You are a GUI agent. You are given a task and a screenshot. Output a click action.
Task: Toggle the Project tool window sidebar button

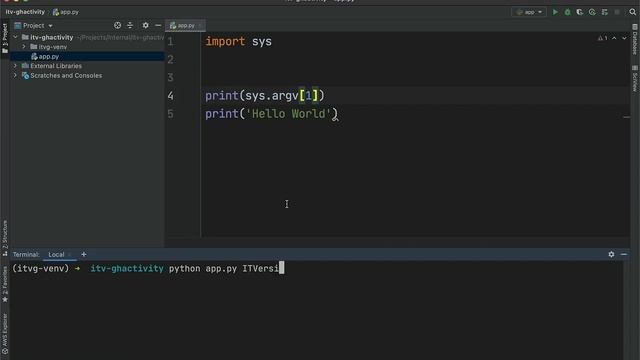(5, 38)
